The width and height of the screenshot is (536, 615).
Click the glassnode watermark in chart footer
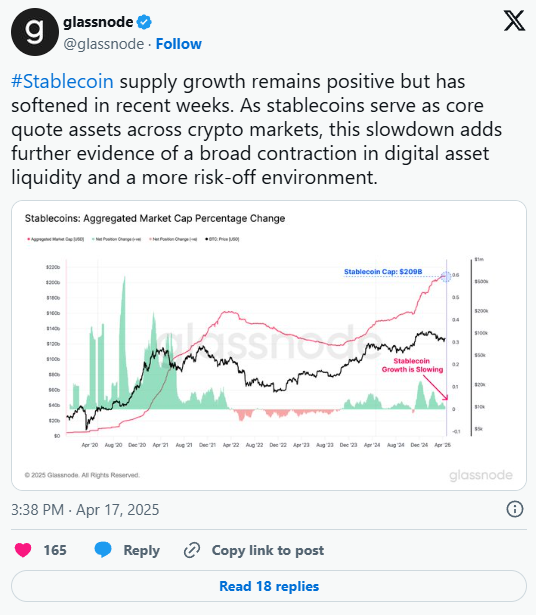coord(481,475)
